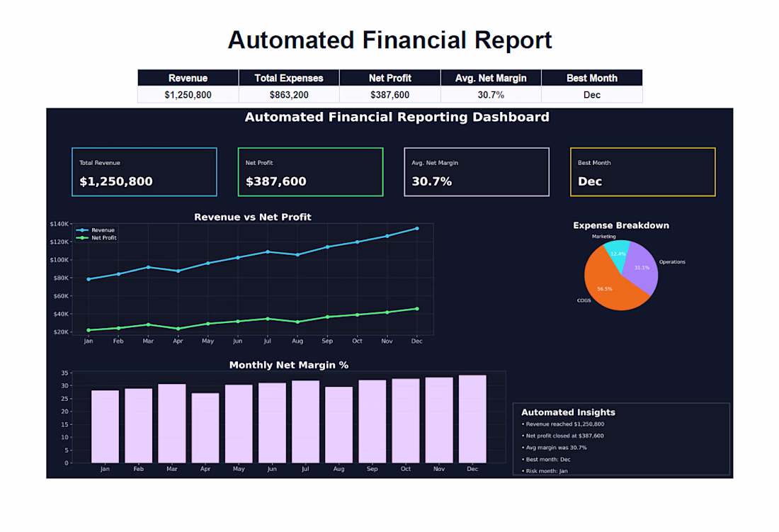
Task: Select the $1,250,800 table cell
Action: (188, 94)
